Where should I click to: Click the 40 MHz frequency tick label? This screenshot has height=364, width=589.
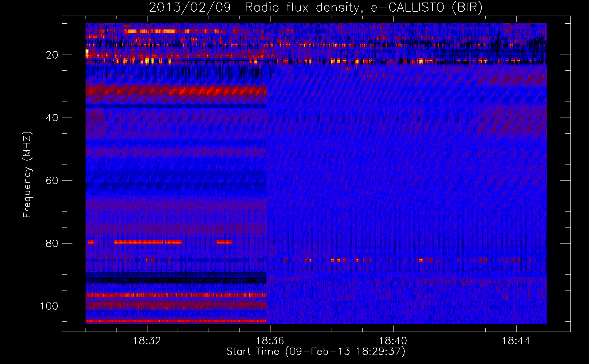(x=52, y=118)
